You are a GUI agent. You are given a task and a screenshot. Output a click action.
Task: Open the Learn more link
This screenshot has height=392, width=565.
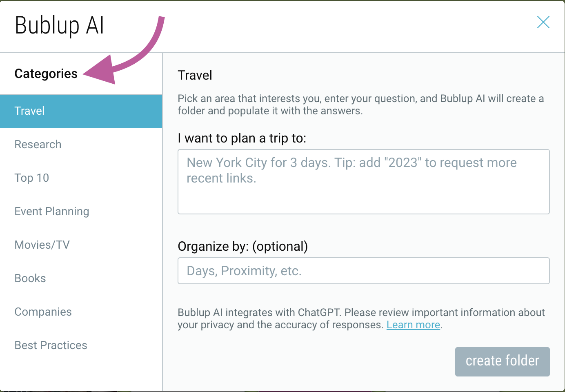click(413, 325)
